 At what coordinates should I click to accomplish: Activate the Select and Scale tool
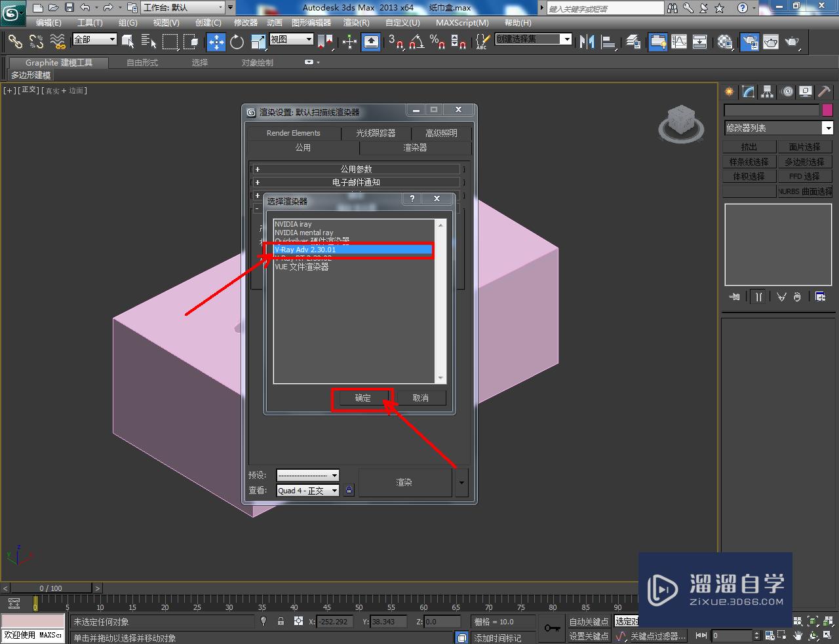(258, 42)
